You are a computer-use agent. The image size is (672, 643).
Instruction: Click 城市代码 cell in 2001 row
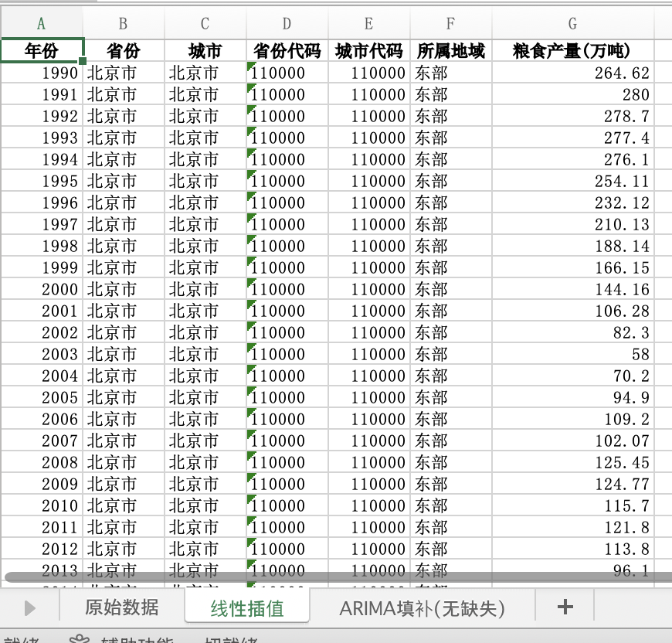[x=369, y=311]
